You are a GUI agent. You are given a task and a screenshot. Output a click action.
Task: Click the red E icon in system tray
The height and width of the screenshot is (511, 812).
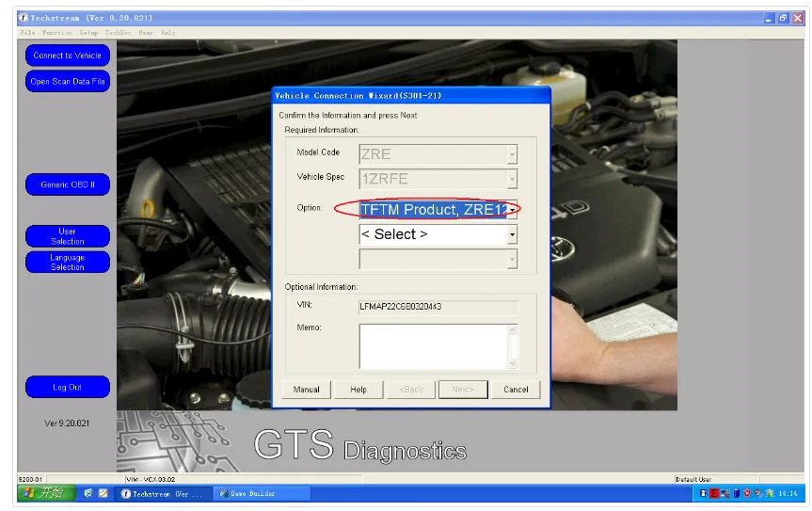[x=714, y=493]
